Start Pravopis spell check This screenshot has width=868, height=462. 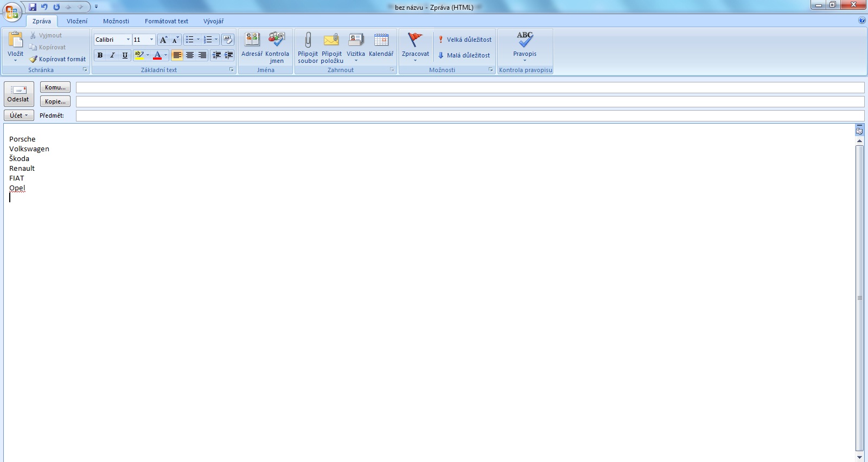tap(525, 46)
